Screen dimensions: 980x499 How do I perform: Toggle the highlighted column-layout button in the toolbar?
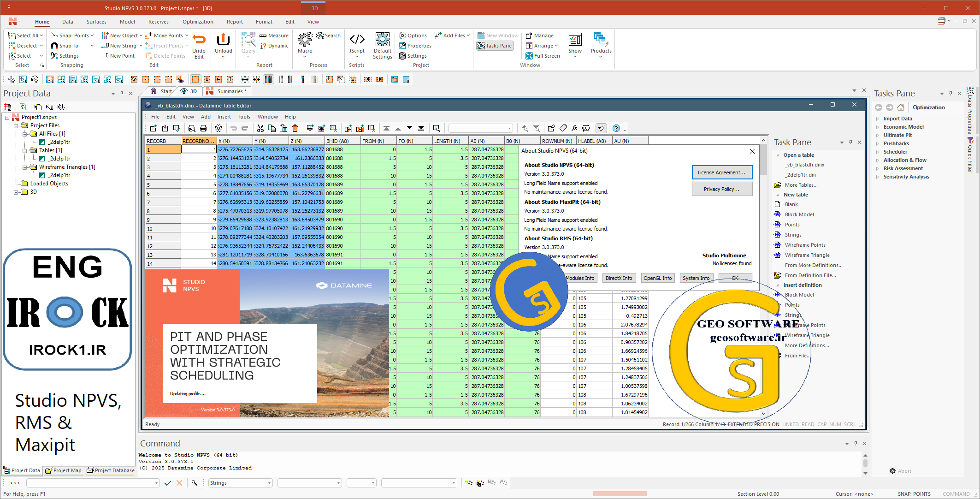click(x=268, y=79)
